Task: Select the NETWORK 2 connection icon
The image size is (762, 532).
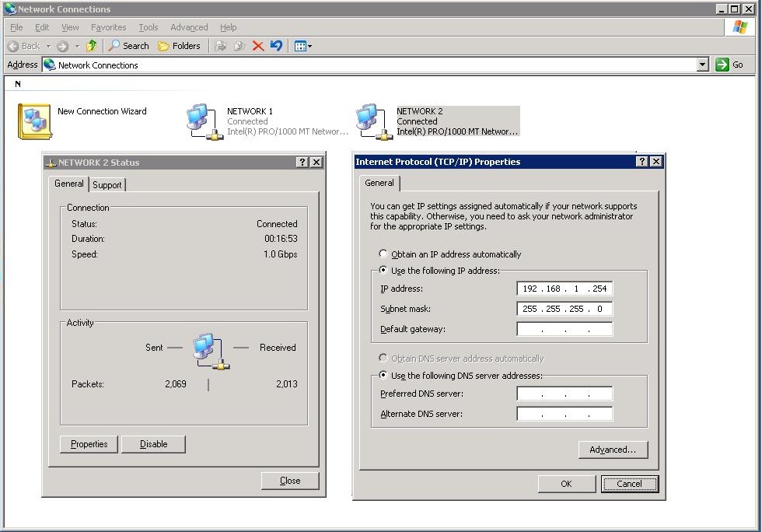Action: (x=374, y=121)
